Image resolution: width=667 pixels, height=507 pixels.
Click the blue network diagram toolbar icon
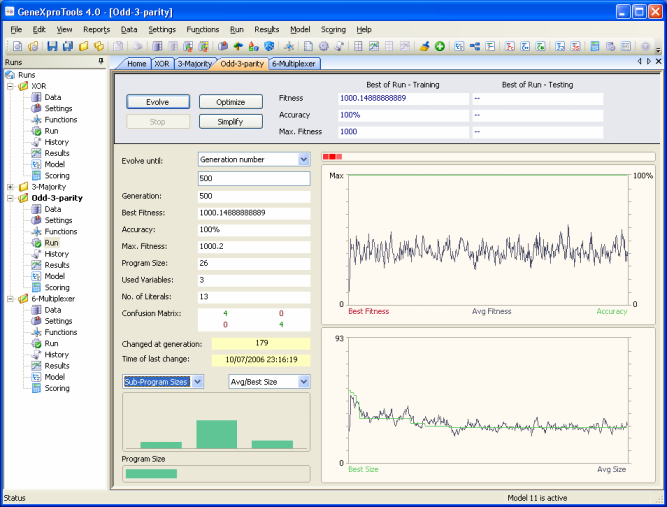point(475,46)
